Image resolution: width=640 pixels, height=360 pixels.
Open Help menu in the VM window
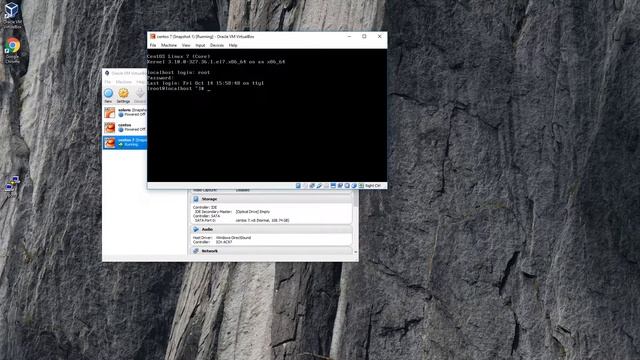tap(233, 45)
